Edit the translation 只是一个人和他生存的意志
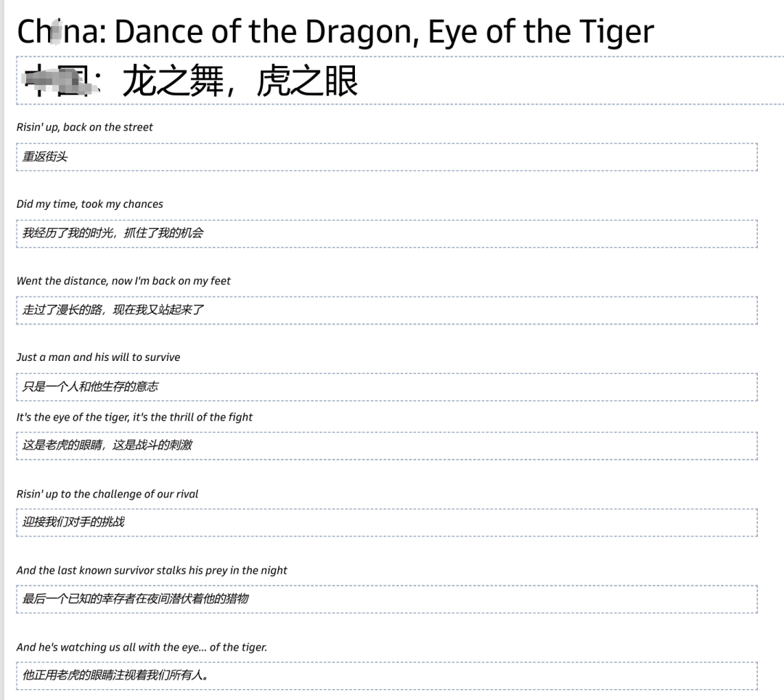The height and width of the screenshot is (700, 784). (386, 387)
